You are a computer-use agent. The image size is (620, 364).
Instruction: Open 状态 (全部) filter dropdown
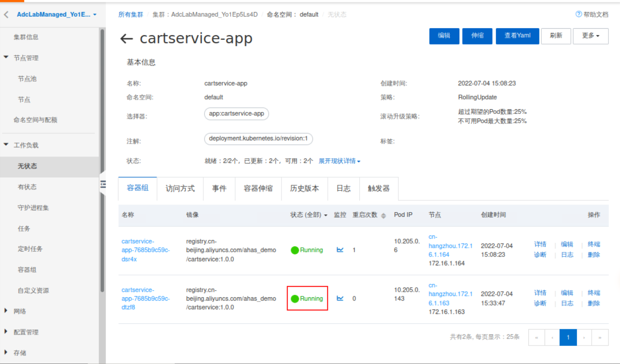[x=309, y=215]
